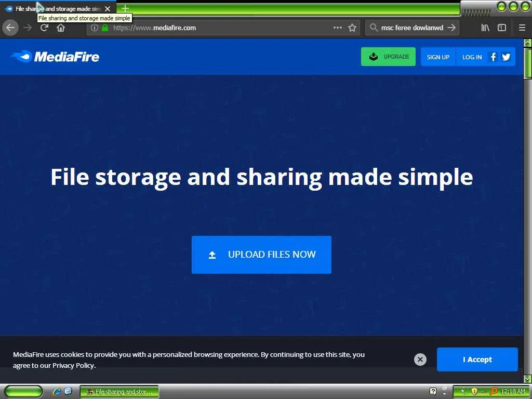Click the orange magnifier tray icon

coord(493,392)
